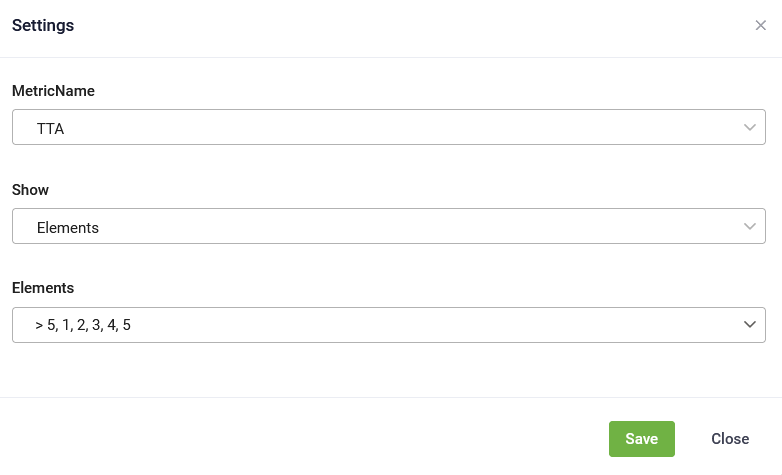Open the Show dropdown set to Elements

[x=389, y=226]
